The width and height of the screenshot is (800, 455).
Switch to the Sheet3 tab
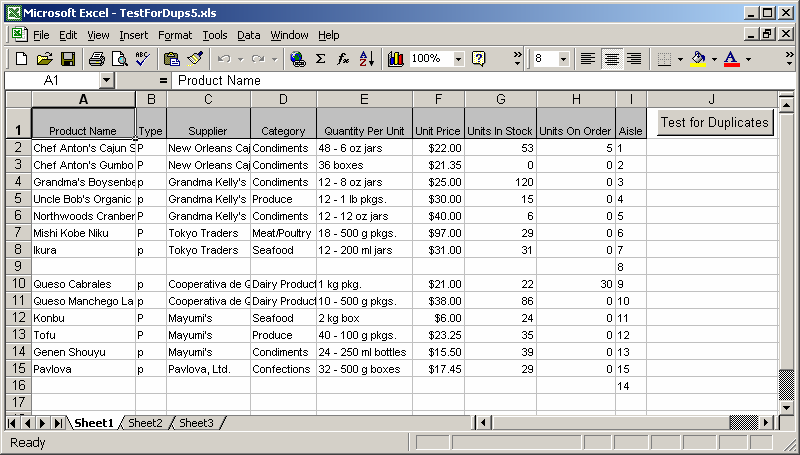[x=196, y=423]
